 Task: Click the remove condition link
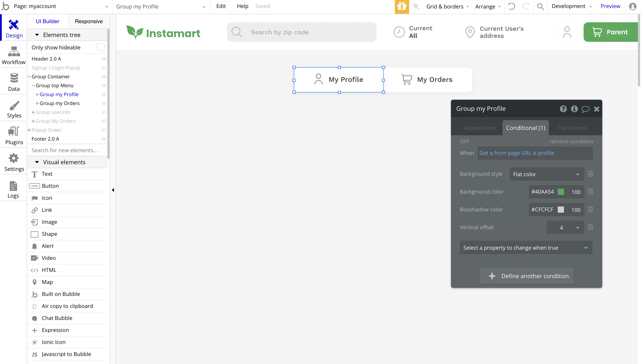(571, 142)
